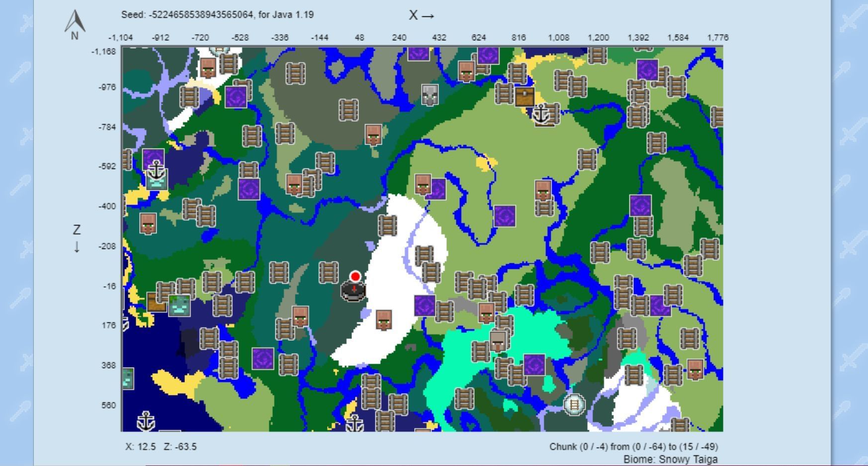Select the buried treasure chest beside the top-right anchor
Viewport: 868px width, 466px height.
tap(524, 97)
